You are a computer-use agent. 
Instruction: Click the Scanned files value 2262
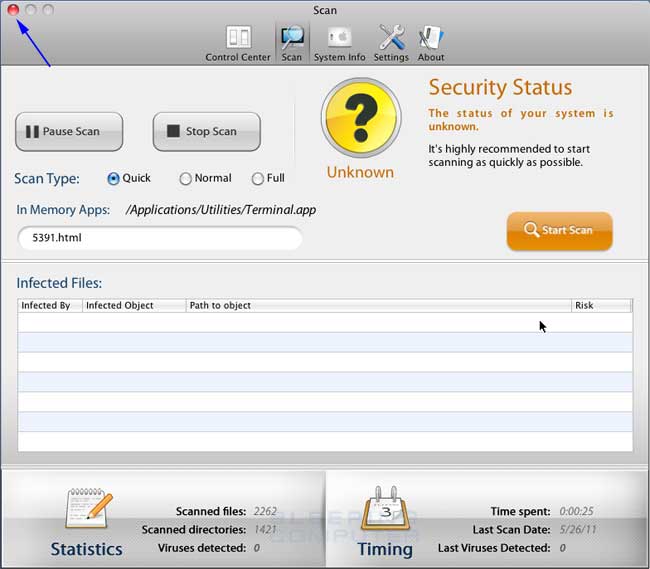click(265, 511)
